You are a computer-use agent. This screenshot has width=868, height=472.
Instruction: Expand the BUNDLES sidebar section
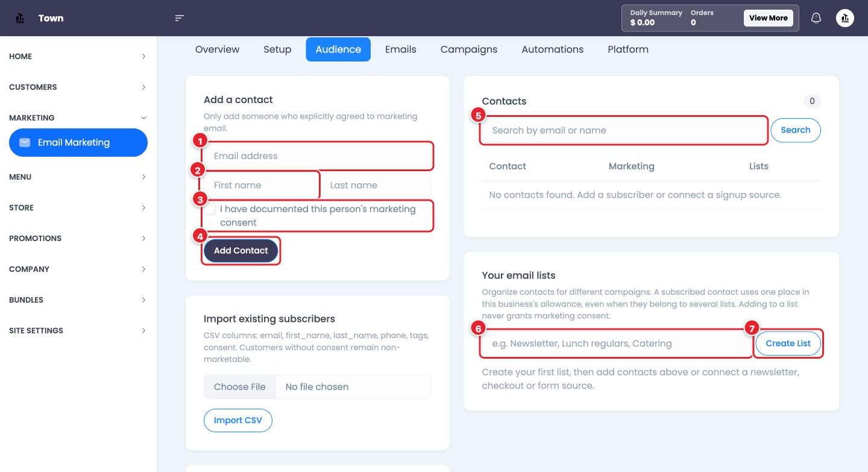click(78, 300)
